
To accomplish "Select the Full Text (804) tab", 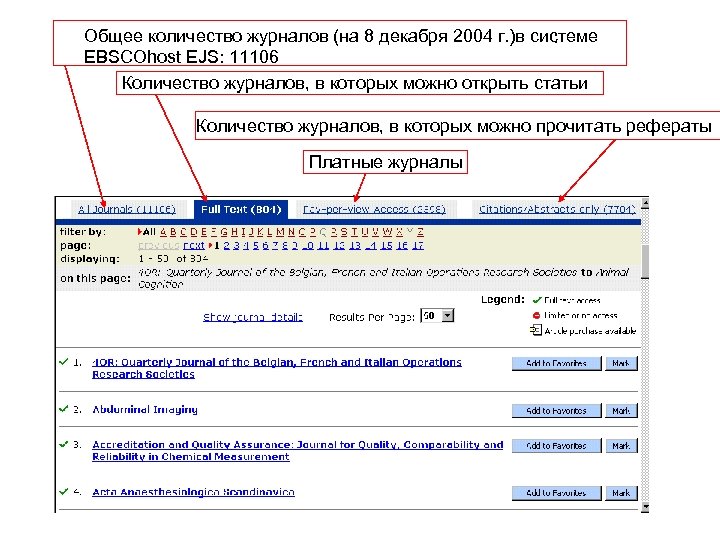I will click(x=241, y=209).
